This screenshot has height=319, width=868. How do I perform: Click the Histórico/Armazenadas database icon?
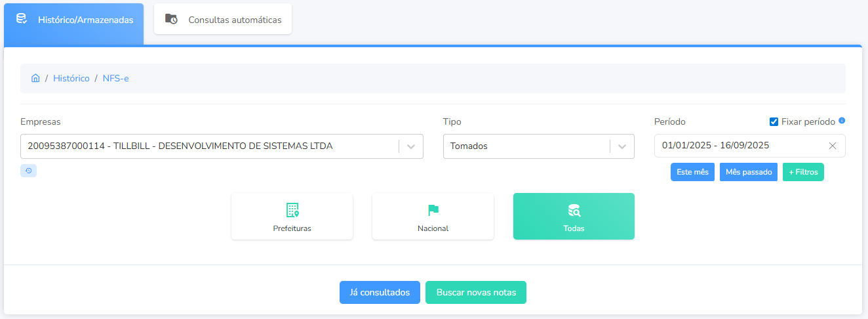coord(22,19)
